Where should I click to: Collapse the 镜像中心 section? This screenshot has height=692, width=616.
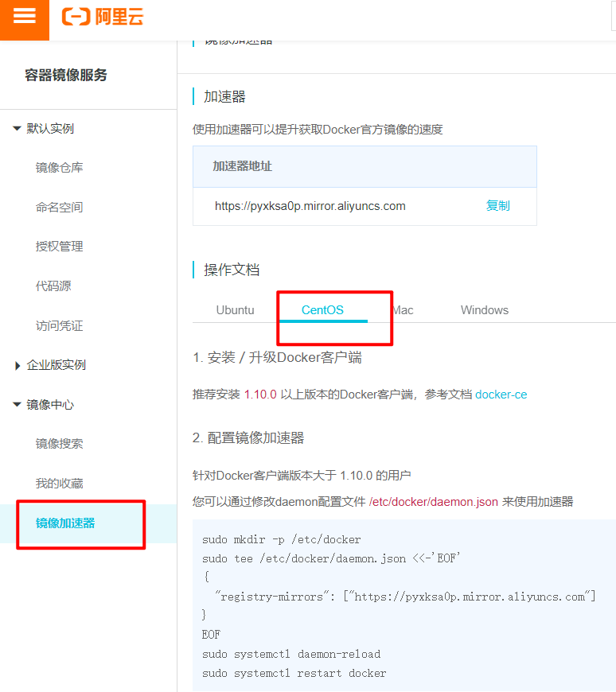click(x=18, y=405)
